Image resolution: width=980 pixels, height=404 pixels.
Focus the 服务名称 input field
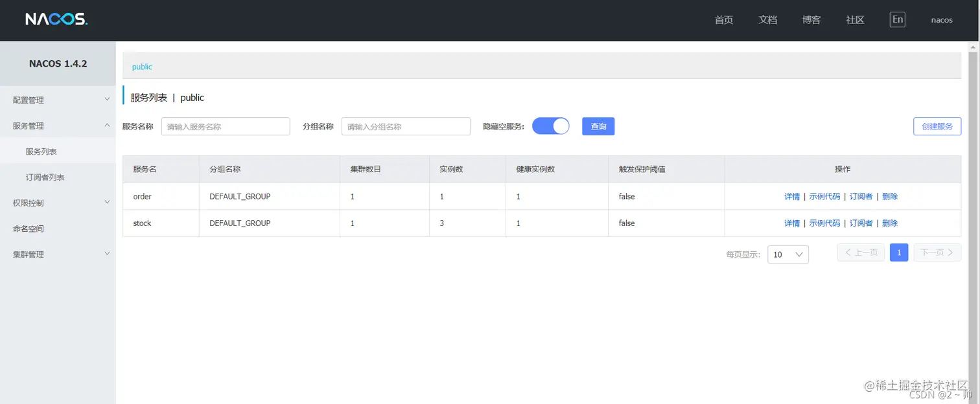pyautogui.click(x=226, y=126)
